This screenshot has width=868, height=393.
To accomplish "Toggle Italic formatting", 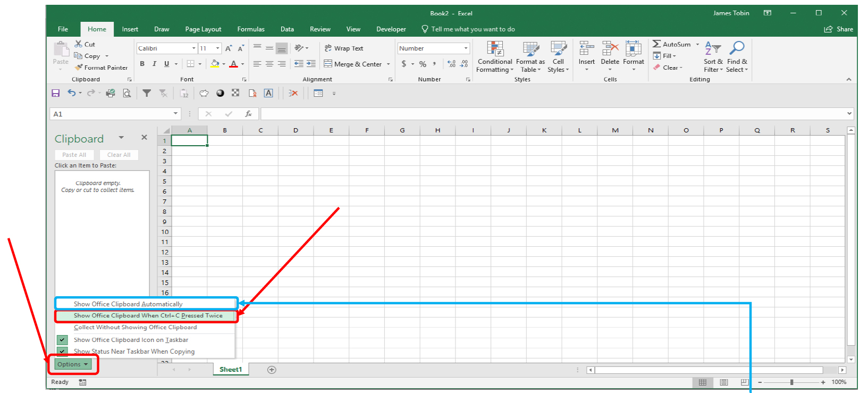I will coord(154,64).
